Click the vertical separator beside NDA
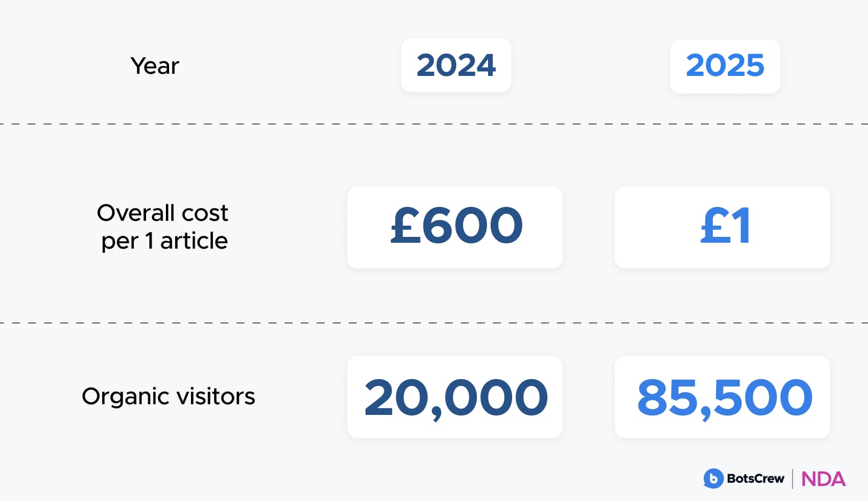This screenshot has width=868, height=501. [793, 479]
